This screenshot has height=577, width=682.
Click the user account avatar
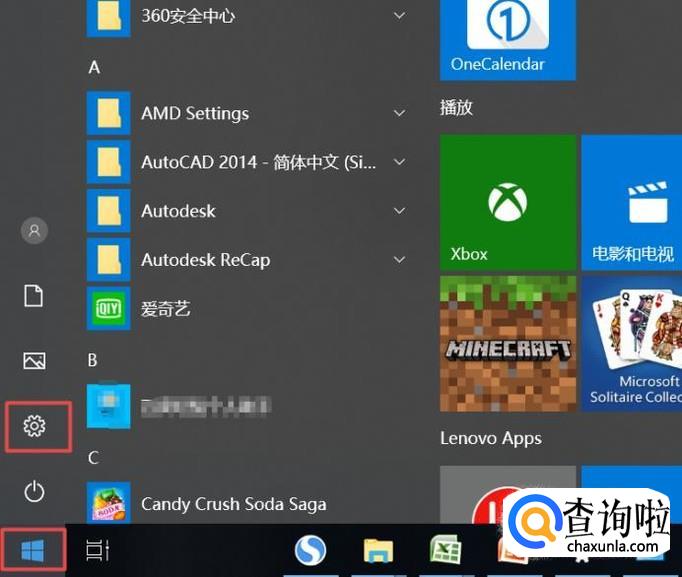(34, 230)
